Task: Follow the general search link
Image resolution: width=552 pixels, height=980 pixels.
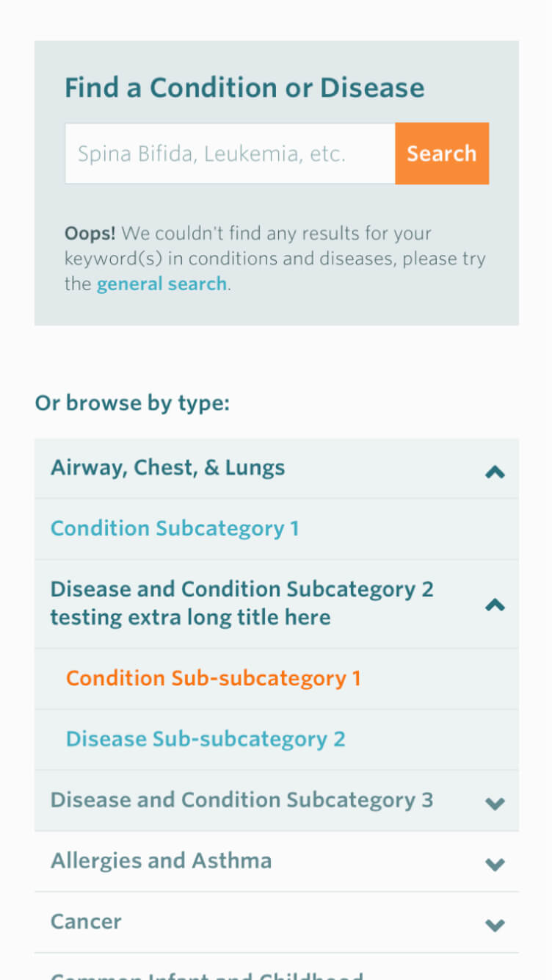Action: click(x=161, y=284)
